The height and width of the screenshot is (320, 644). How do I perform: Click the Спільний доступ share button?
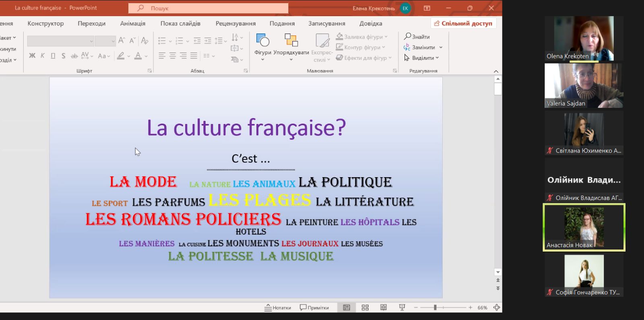463,23
